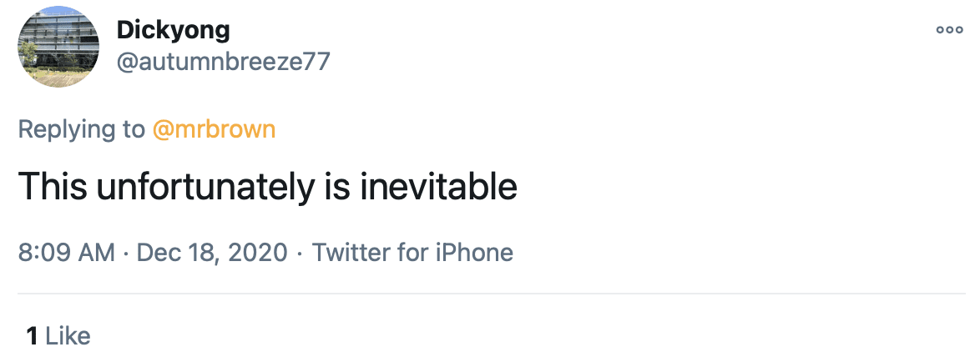Click the Dec 18, 2020 date

[x=212, y=252]
